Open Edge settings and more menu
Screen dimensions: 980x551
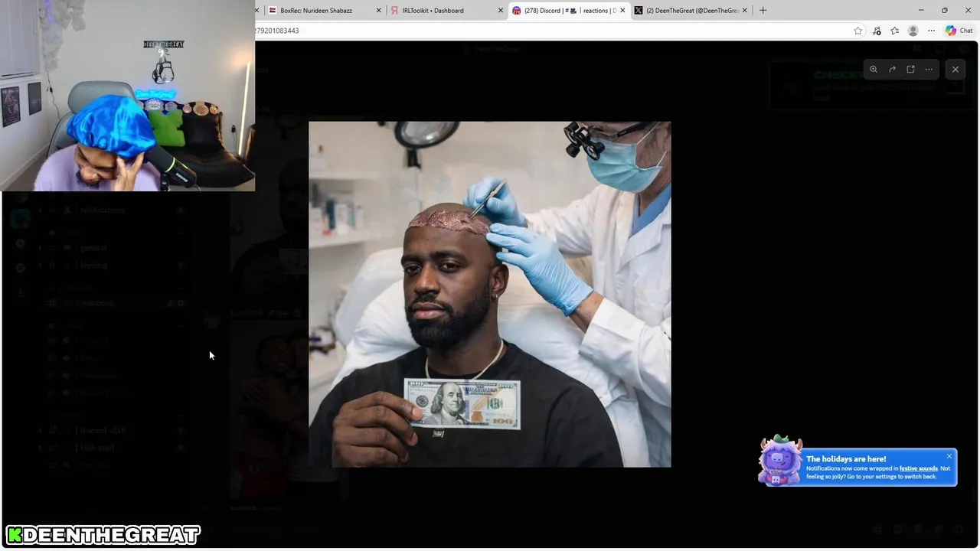pyautogui.click(x=931, y=31)
